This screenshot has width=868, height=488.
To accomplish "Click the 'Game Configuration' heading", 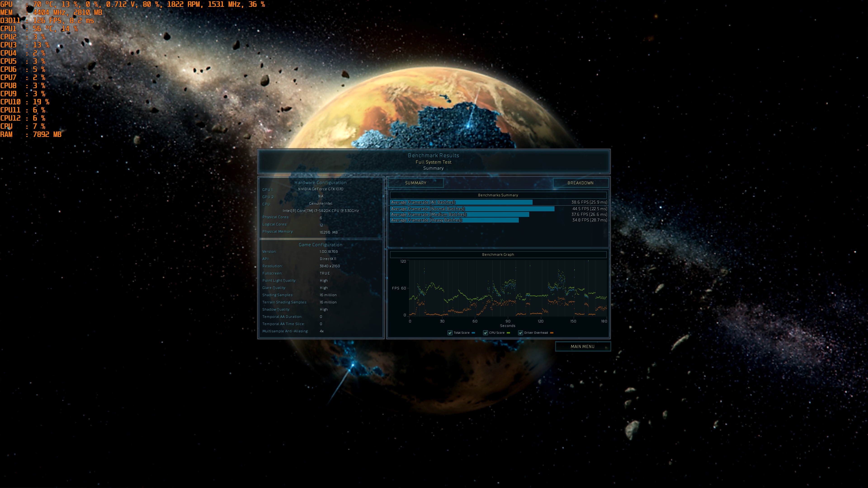I will click(321, 245).
